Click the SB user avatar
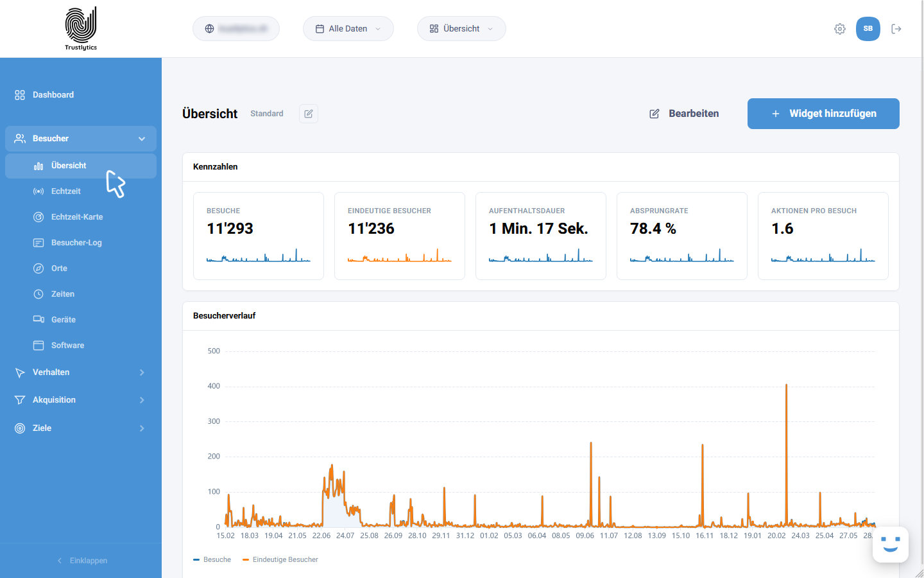 tap(868, 29)
